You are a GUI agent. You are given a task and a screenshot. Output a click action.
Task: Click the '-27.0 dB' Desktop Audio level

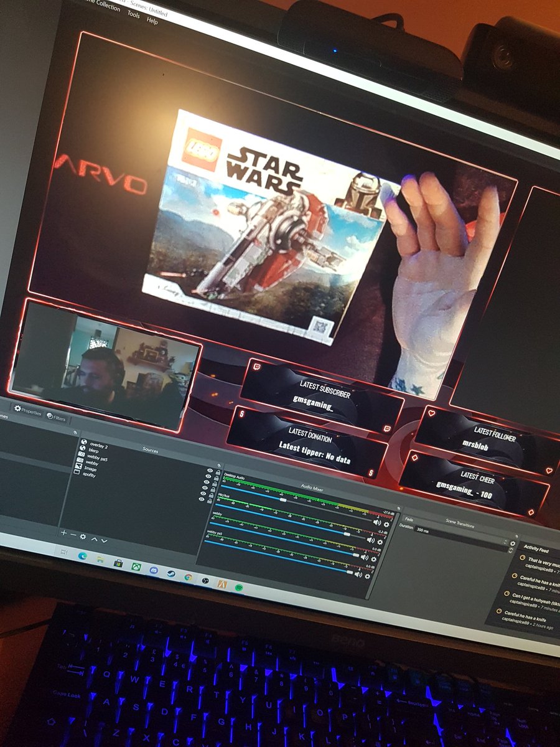coord(388,513)
